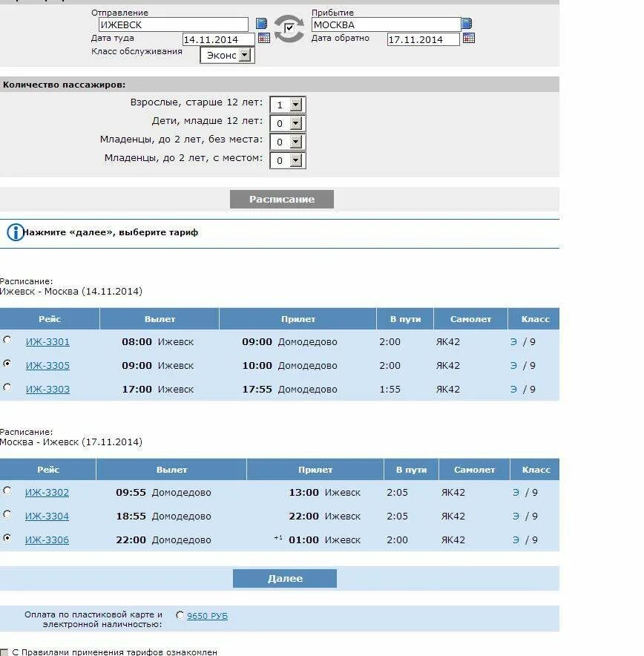Click duration 1:55 cell
This screenshot has width=644, height=656.
pos(390,390)
